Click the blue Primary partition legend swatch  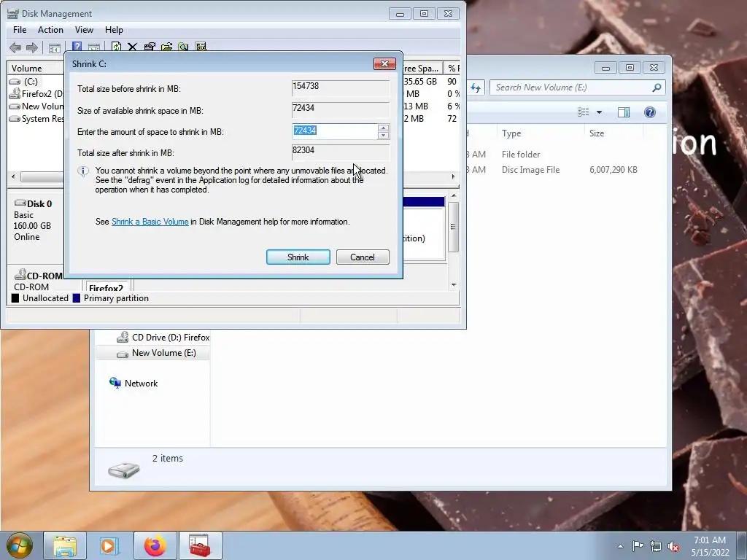point(76,298)
